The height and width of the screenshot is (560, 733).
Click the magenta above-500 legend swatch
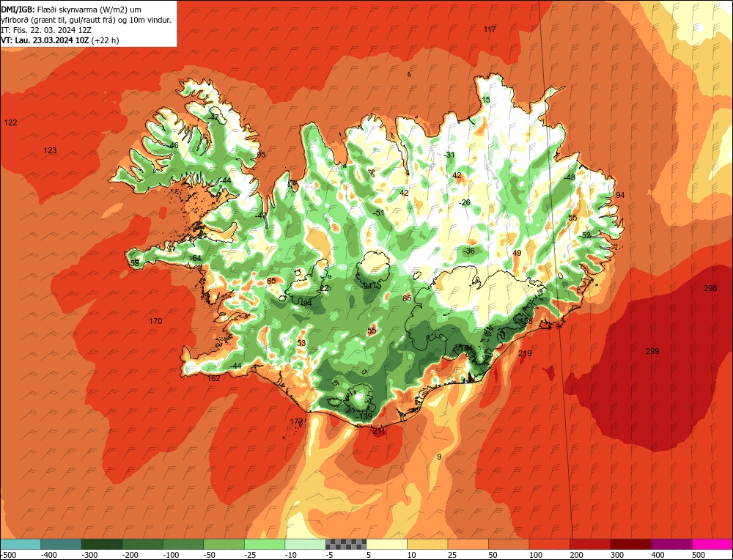712,544
